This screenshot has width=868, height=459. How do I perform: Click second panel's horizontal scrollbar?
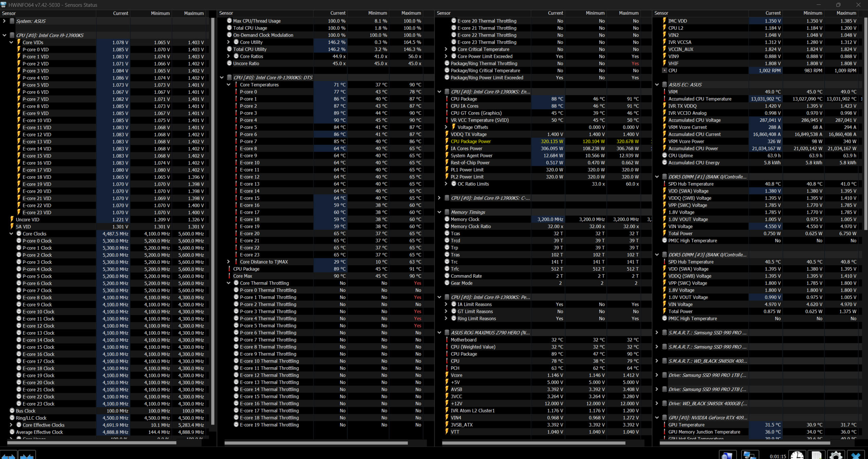tap(316, 443)
